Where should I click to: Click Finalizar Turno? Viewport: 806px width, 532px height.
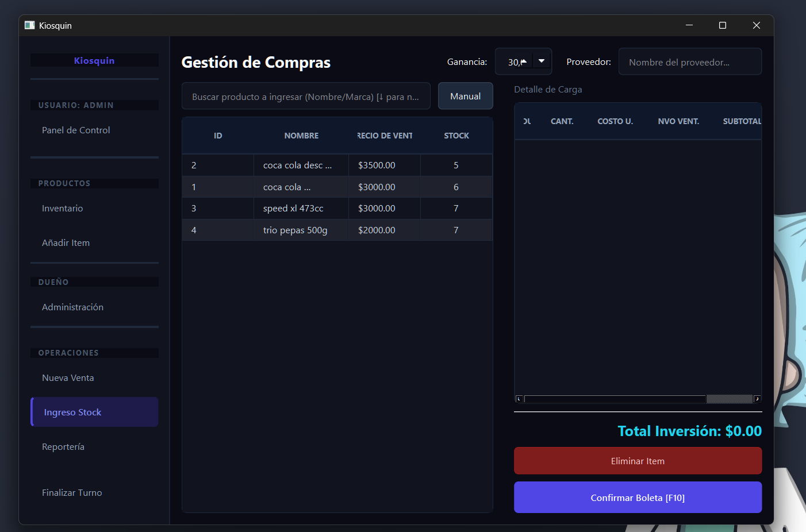72,492
